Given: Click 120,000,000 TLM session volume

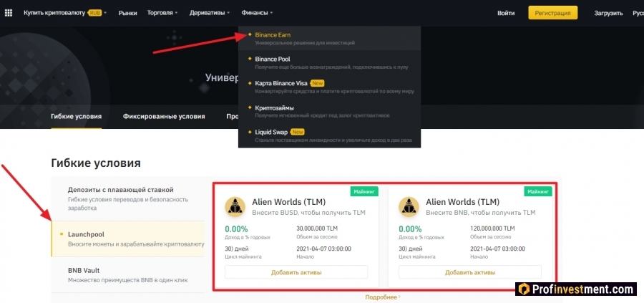Looking at the screenshot, I should [x=492, y=229].
